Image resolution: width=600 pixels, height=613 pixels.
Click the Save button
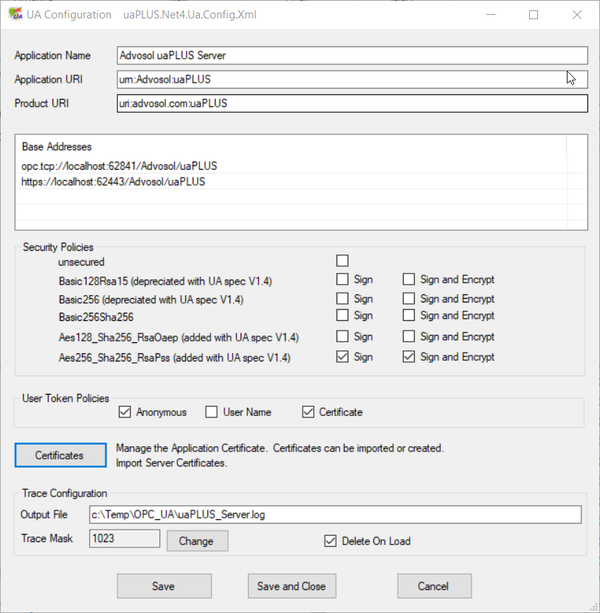[164, 586]
